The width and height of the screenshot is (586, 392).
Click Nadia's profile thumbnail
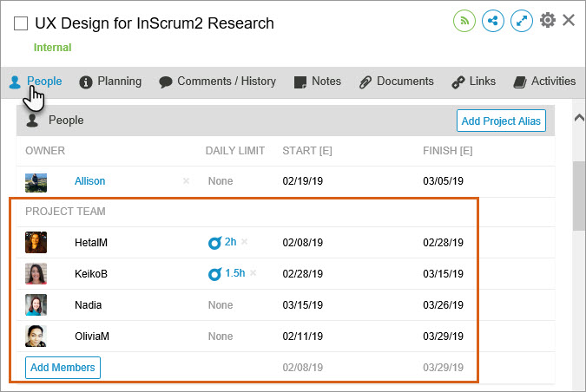tap(36, 305)
